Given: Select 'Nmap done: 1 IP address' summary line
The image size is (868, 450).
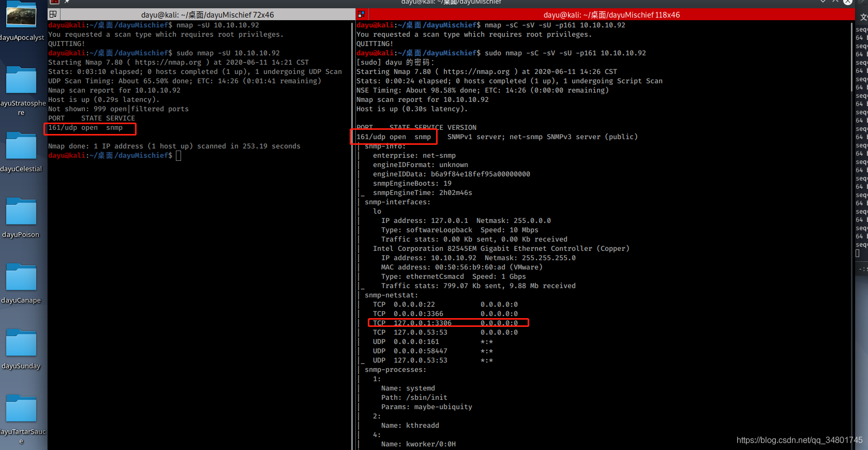Looking at the screenshot, I should (x=174, y=146).
